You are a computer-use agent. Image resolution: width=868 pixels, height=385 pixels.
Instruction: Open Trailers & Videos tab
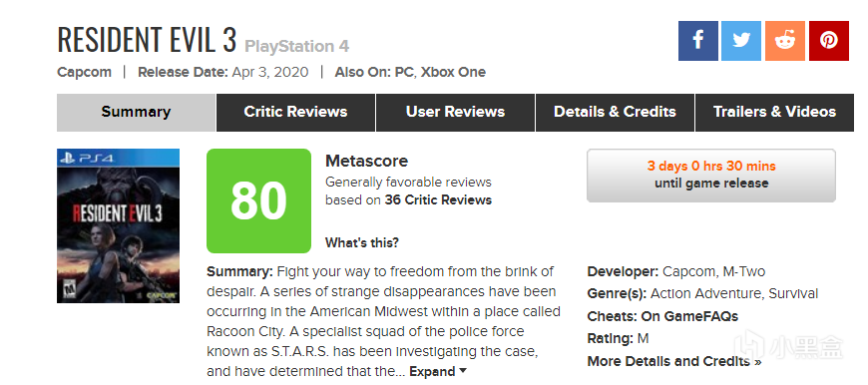click(x=774, y=113)
